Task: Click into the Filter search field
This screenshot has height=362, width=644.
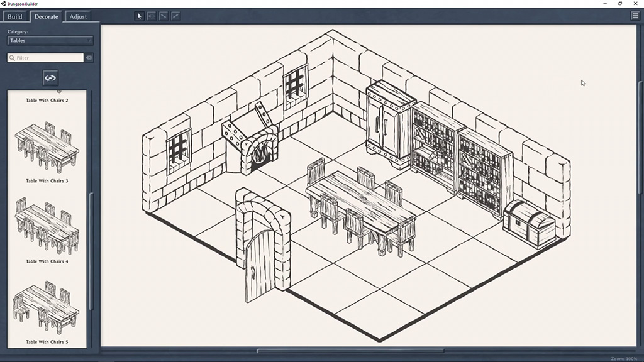Action: pos(45,58)
